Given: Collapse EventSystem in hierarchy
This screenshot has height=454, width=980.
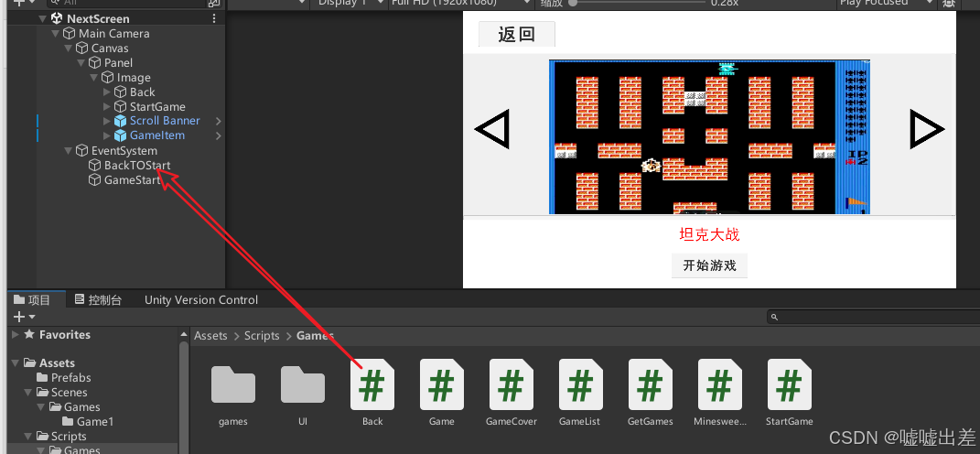Looking at the screenshot, I should click(x=68, y=151).
